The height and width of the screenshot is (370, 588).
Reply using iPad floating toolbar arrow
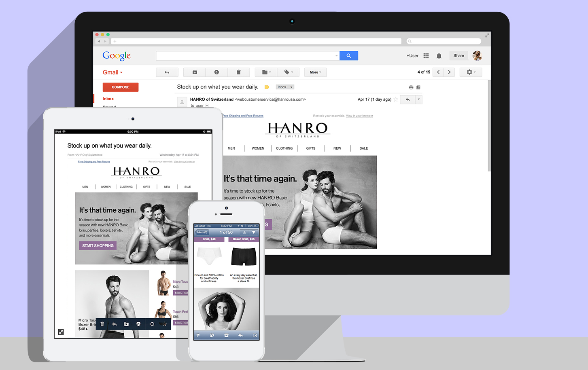[x=115, y=324]
